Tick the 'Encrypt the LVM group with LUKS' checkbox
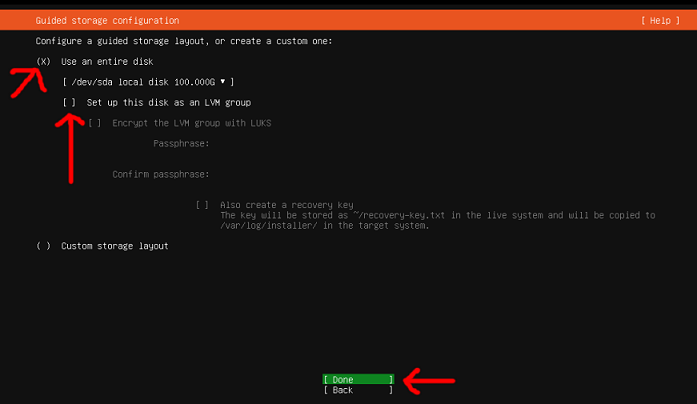The width and height of the screenshot is (697, 404). point(95,123)
